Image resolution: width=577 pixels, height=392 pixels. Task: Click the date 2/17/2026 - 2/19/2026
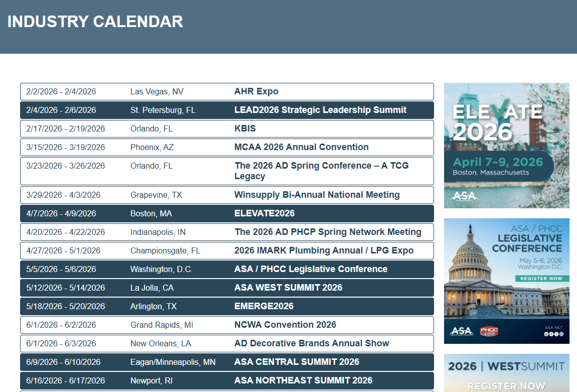pos(66,128)
